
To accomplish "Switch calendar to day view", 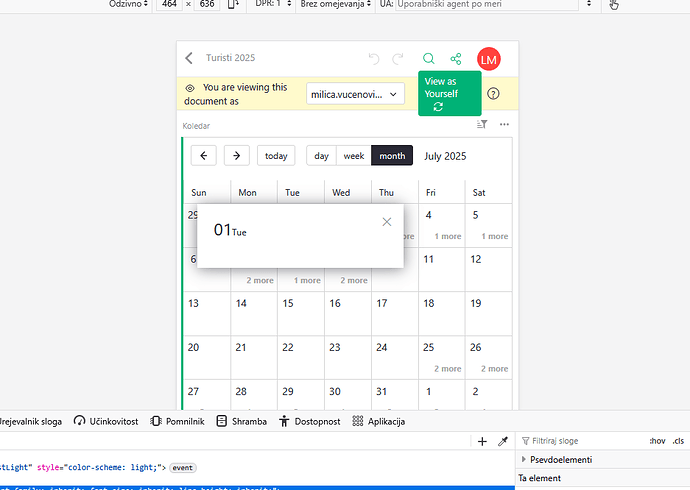I will click(321, 156).
